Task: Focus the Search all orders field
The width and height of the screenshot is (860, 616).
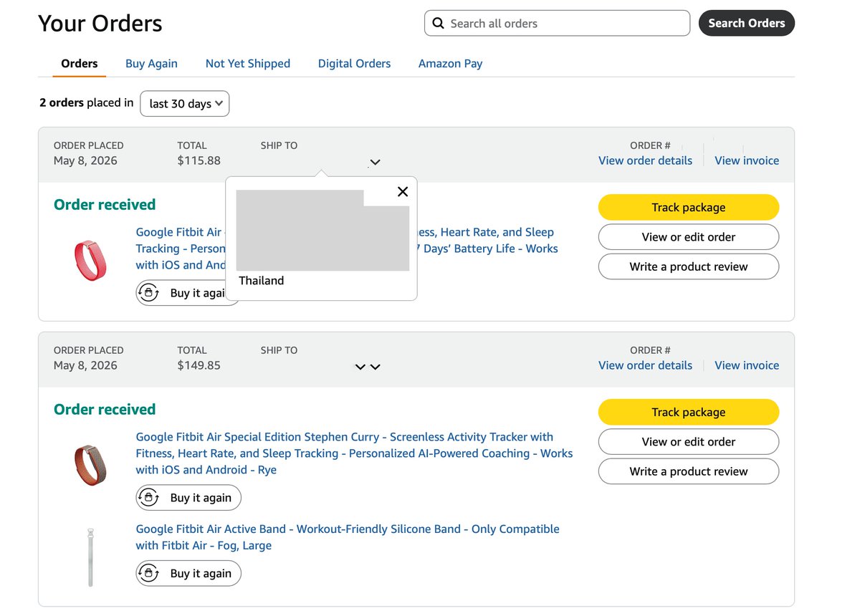Action: point(557,23)
